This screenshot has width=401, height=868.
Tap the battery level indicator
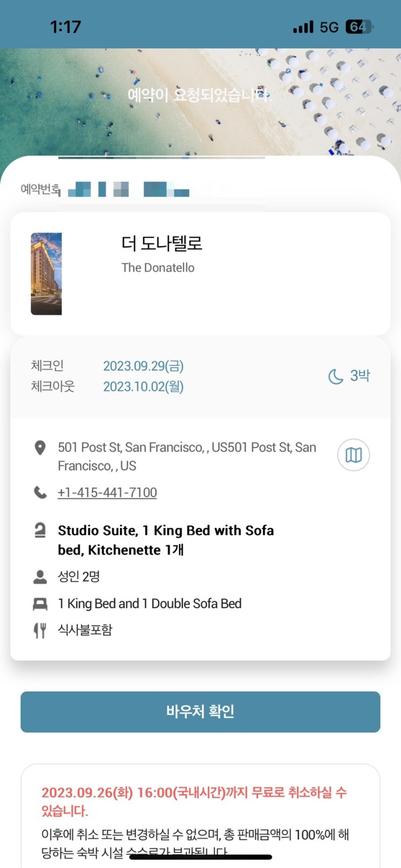point(359,27)
